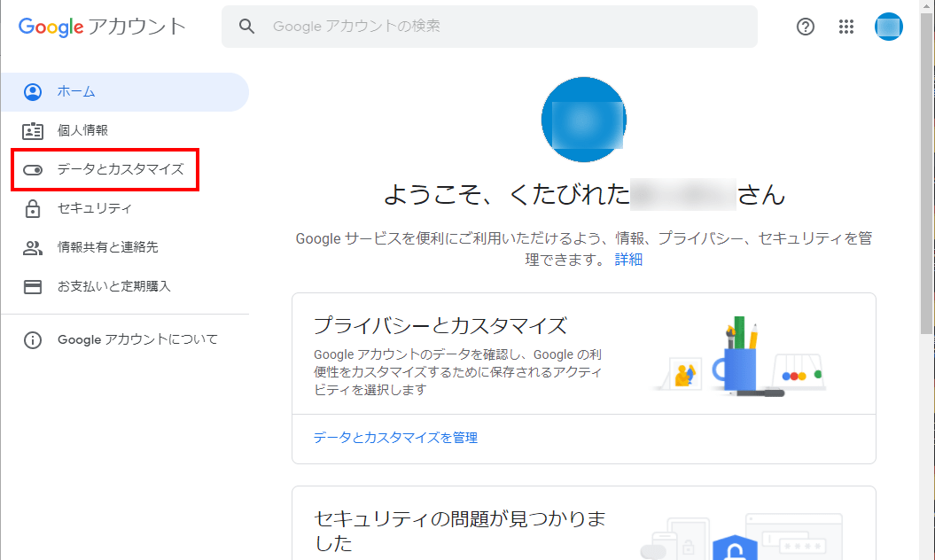Viewport: 935px width, 560px height.
Task: Click the ホーム person icon
Action: [x=33, y=92]
